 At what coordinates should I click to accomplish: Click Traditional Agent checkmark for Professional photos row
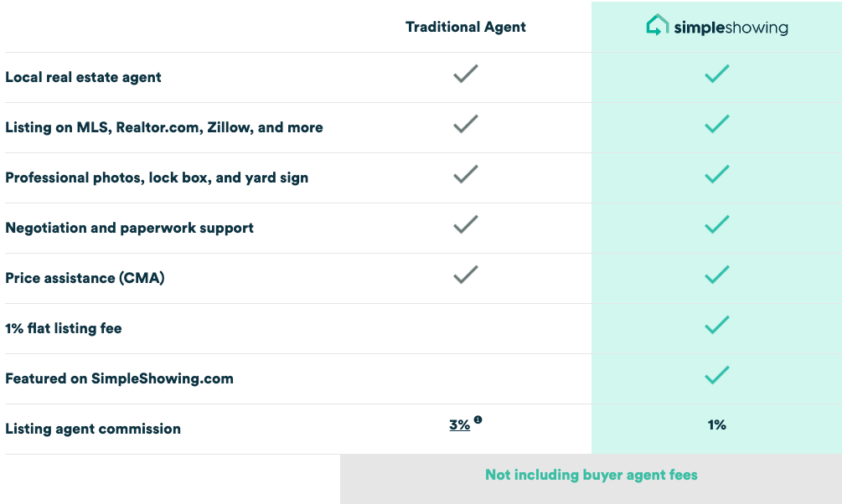pos(465,175)
